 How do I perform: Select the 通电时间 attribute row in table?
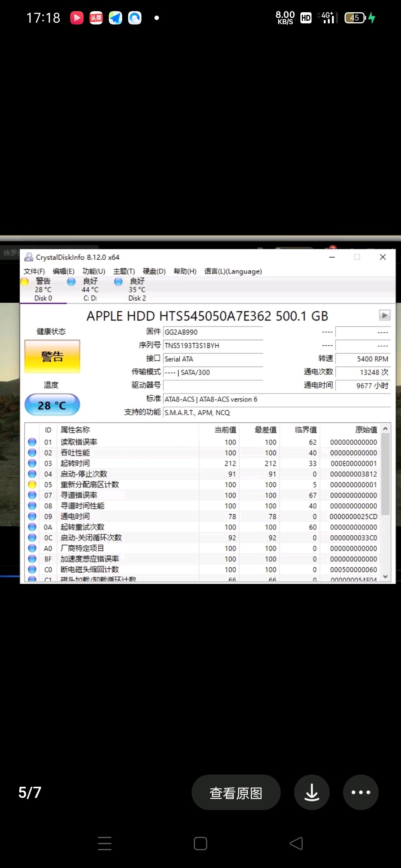click(x=203, y=516)
